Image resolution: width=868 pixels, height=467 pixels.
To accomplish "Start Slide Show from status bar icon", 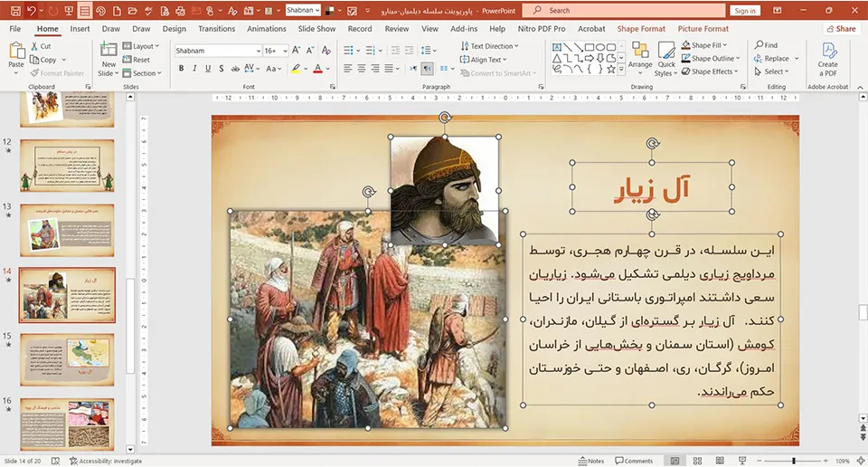I will point(742,461).
